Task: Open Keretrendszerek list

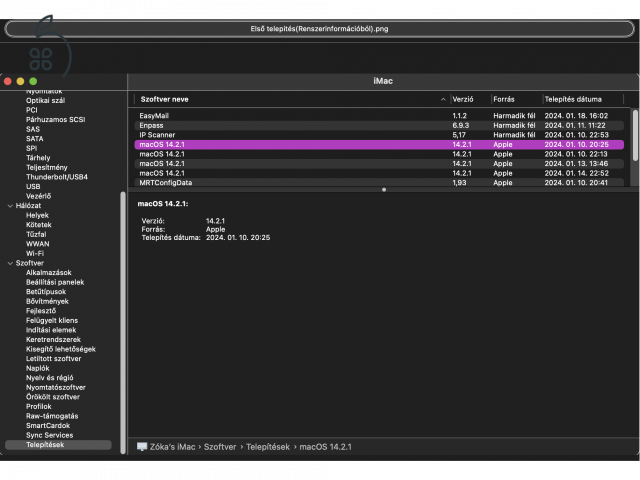Action: point(53,340)
